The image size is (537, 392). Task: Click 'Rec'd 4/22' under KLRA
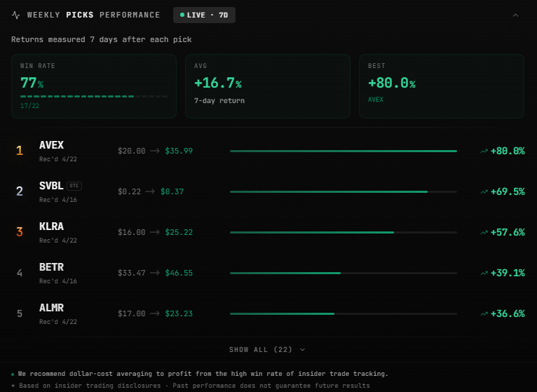tap(58, 241)
